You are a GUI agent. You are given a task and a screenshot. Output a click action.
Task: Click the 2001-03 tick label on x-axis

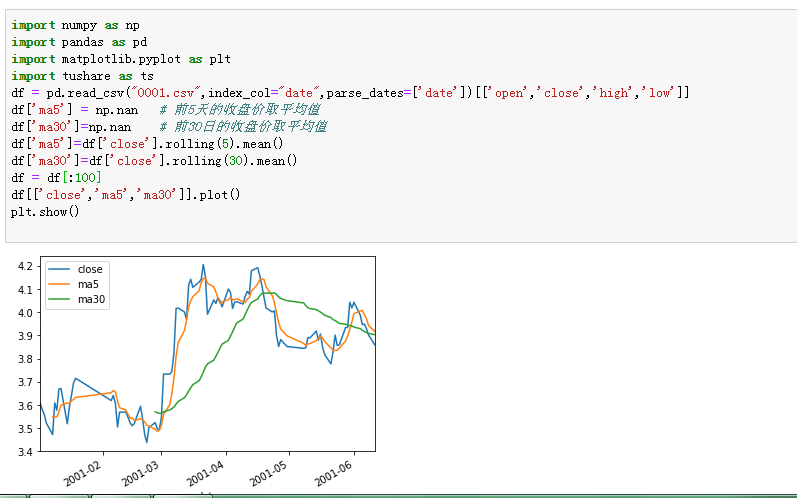pos(140,474)
